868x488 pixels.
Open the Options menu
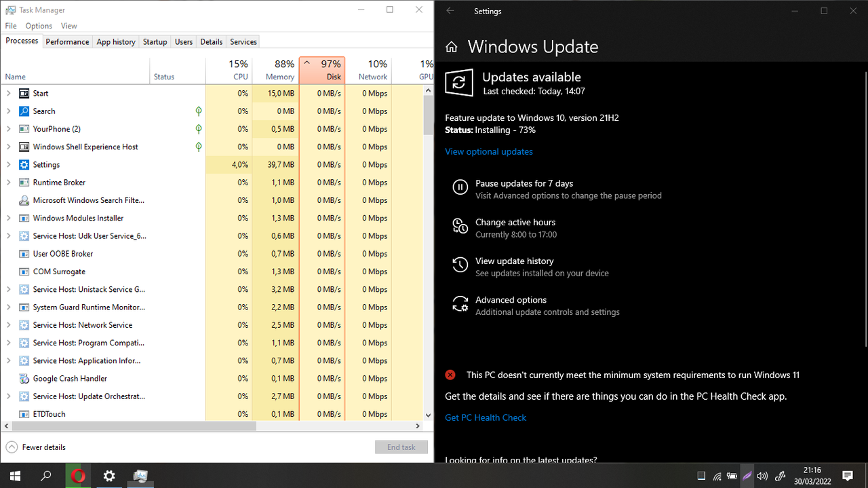(39, 26)
